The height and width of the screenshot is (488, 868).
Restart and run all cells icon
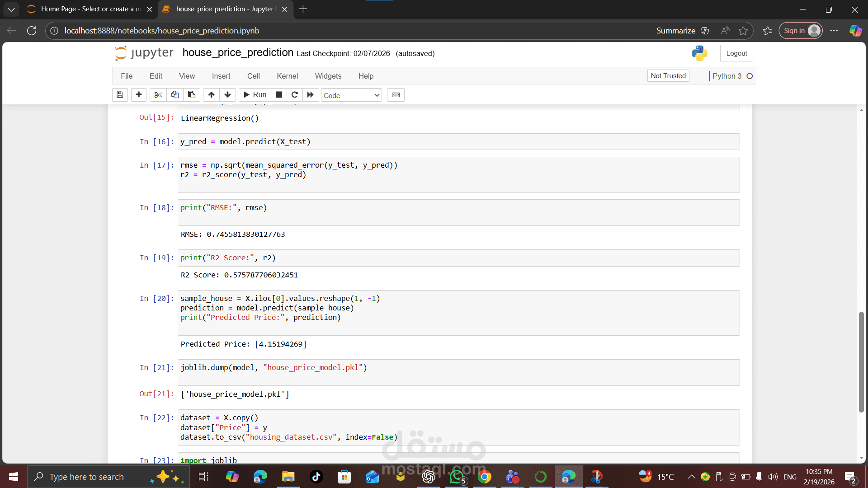(x=310, y=95)
